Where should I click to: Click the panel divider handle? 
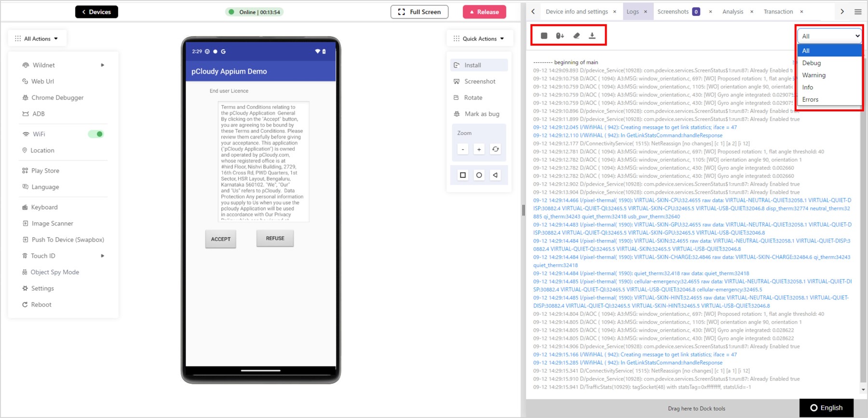tap(523, 210)
